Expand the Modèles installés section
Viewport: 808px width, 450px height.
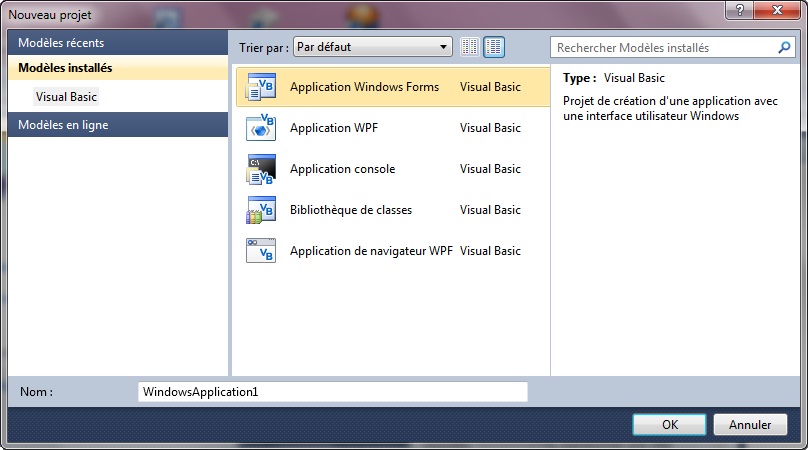tap(118, 68)
